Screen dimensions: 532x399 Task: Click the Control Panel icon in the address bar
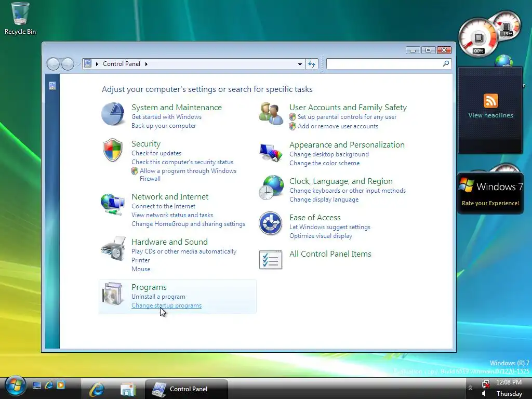[x=88, y=63]
